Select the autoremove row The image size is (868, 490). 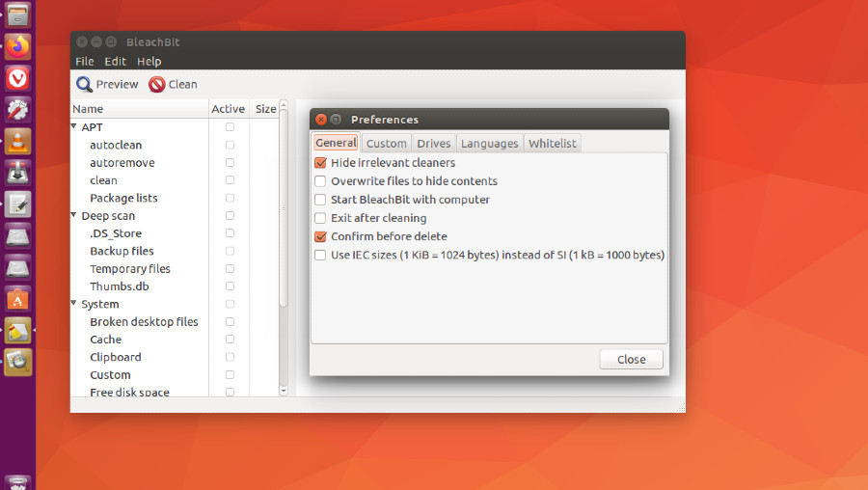click(x=175, y=163)
